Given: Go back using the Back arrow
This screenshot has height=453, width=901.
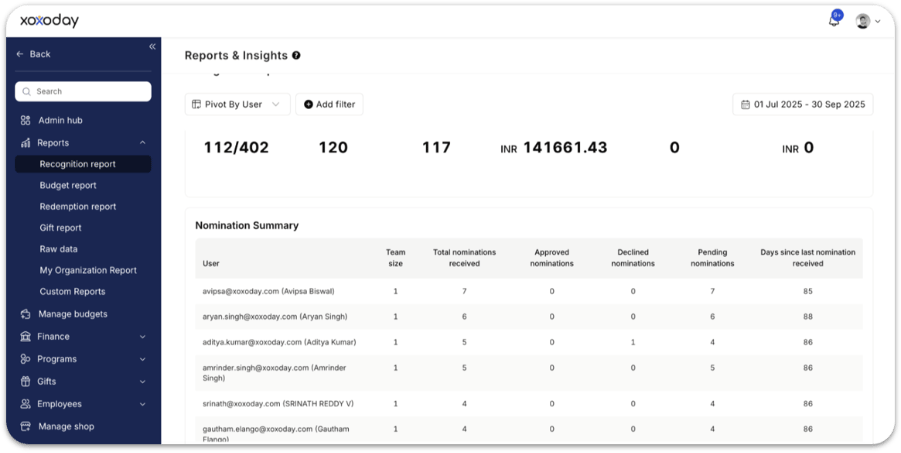Looking at the screenshot, I should coord(33,54).
